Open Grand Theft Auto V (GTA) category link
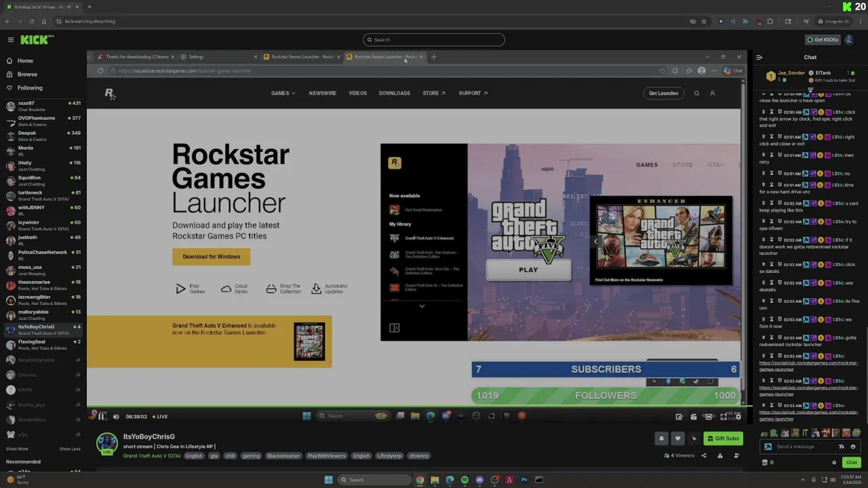 coord(152,455)
